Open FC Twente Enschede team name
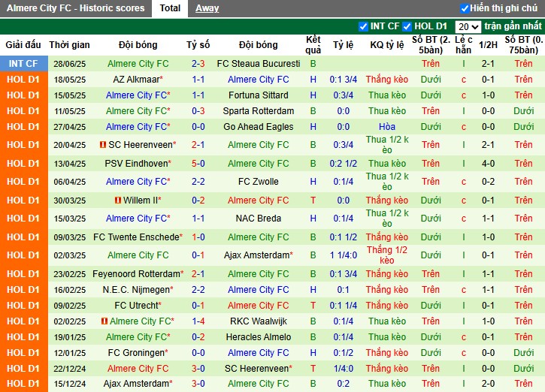Image resolution: width=545 pixels, height=392 pixels. (x=138, y=237)
